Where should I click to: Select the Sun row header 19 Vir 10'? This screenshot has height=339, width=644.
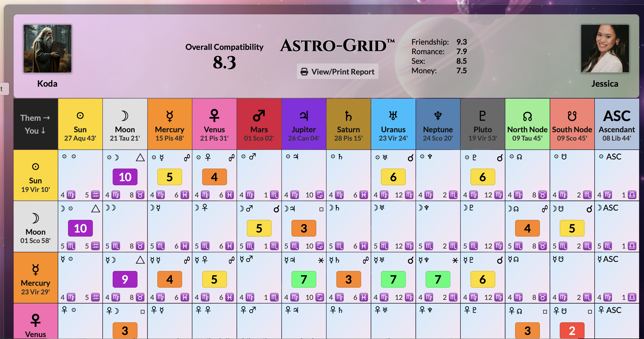(x=36, y=175)
